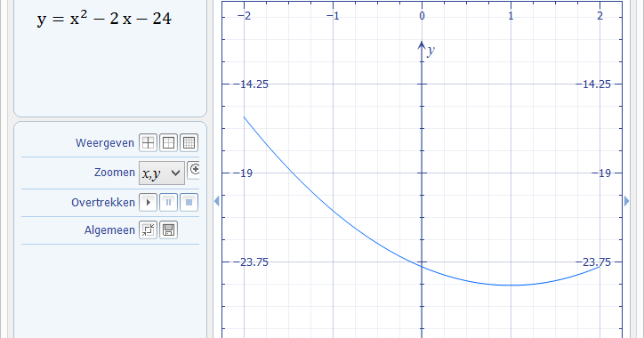The width and height of the screenshot is (644, 338).
Task: Click the Algemeen label
Action: tap(109, 230)
